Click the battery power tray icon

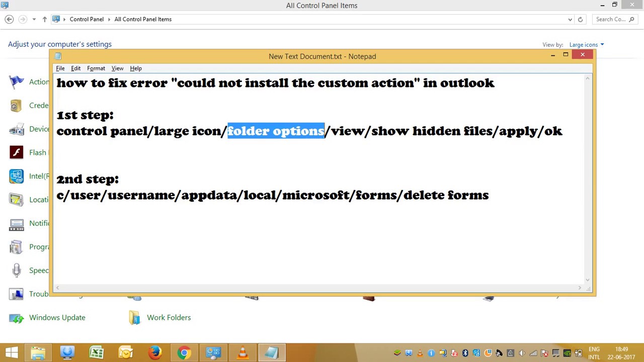[x=578, y=353]
